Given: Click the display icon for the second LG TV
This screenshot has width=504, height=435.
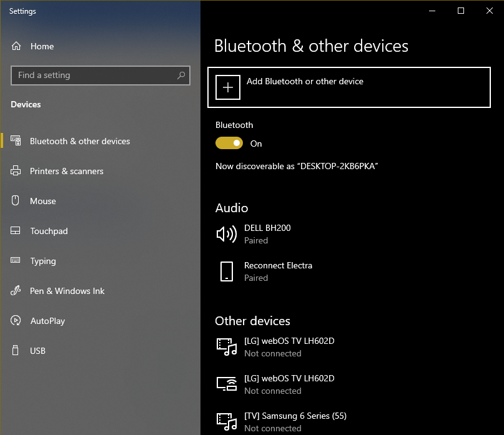Looking at the screenshot, I should tap(226, 384).
